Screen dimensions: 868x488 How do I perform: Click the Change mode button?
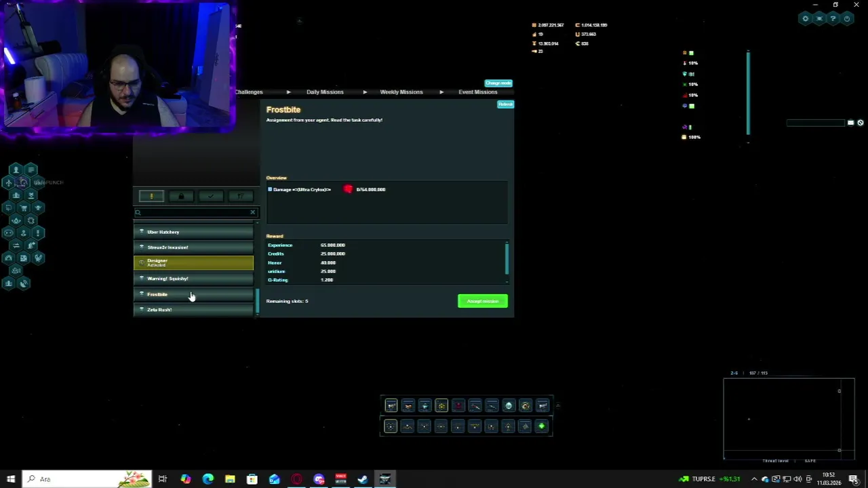(x=498, y=83)
